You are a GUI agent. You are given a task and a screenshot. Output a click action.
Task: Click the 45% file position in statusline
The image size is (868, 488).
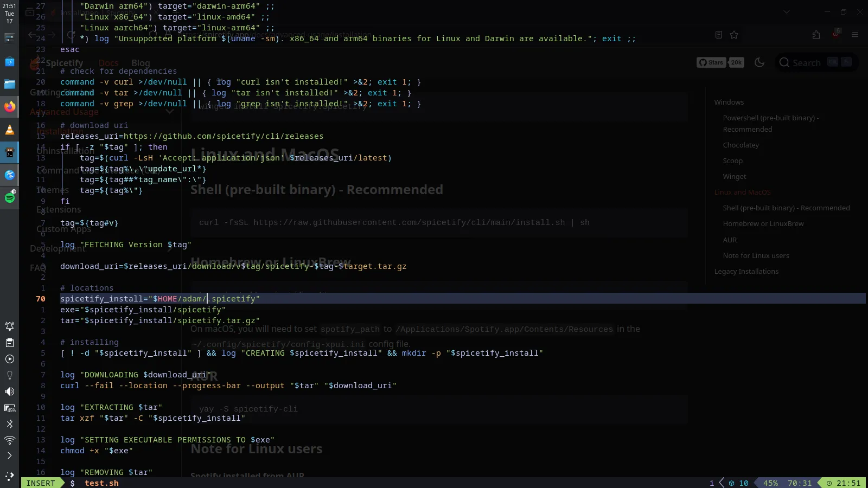[770, 483]
